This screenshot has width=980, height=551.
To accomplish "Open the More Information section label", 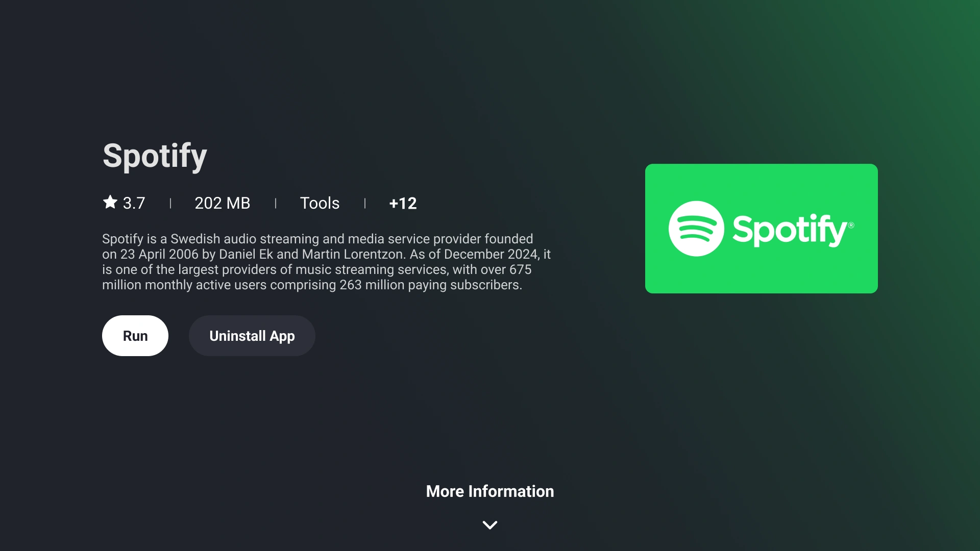I will coord(490,491).
